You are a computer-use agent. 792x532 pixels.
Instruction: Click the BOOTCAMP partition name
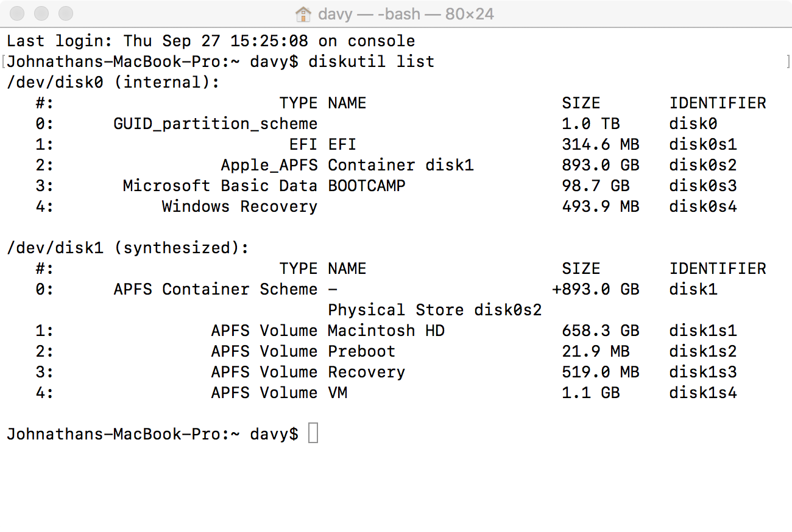[366, 186]
